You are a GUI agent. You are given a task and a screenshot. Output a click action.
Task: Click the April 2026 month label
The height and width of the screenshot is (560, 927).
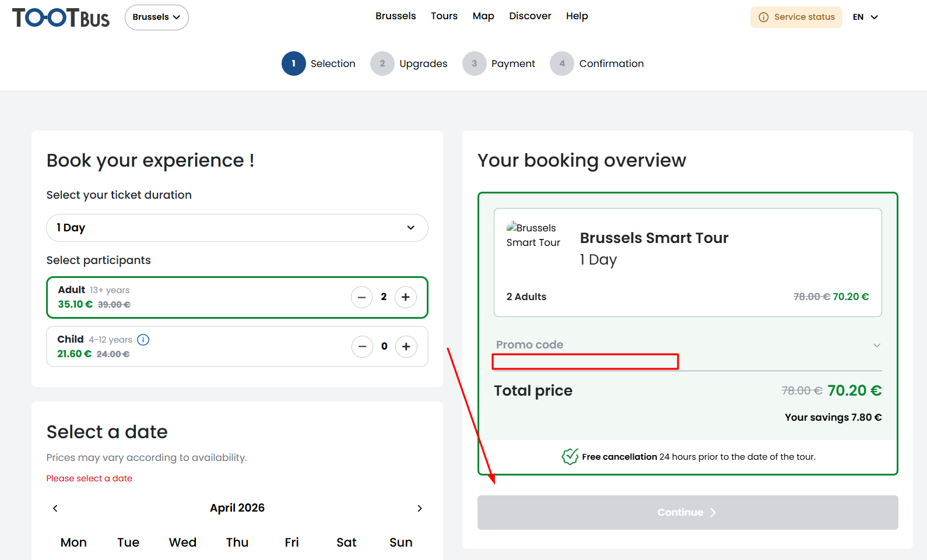click(237, 508)
